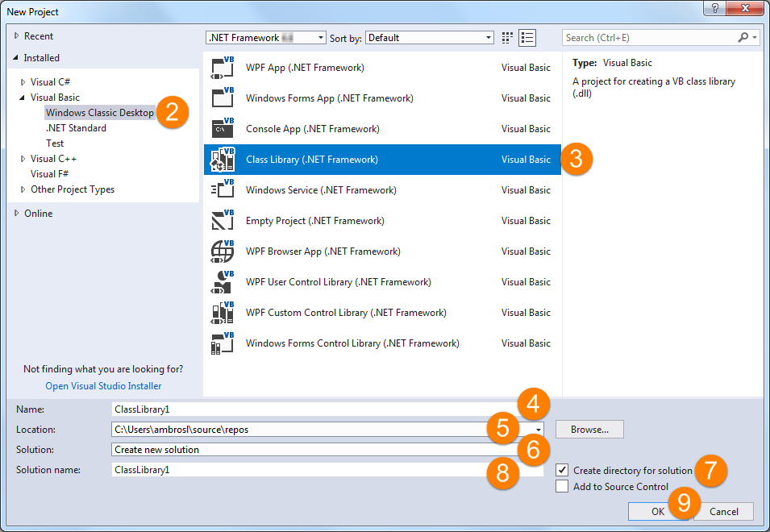Select WPF App (.NET Framework) template
This screenshot has width=770, height=532.
(382, 68)
